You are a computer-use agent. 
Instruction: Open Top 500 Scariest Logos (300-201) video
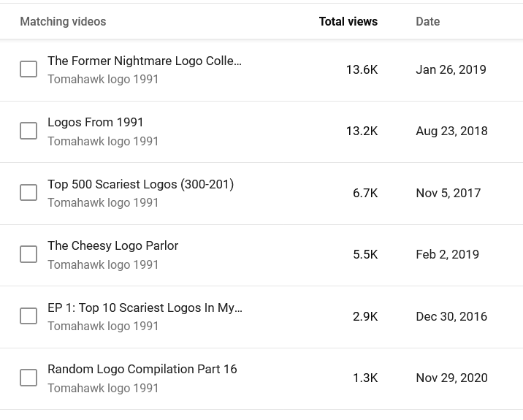pos(140,185)
